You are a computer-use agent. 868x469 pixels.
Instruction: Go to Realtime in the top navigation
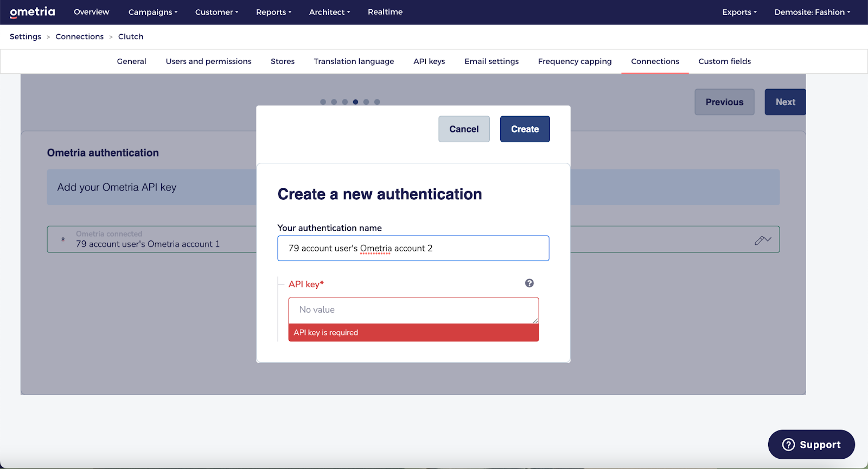point(385,12)
